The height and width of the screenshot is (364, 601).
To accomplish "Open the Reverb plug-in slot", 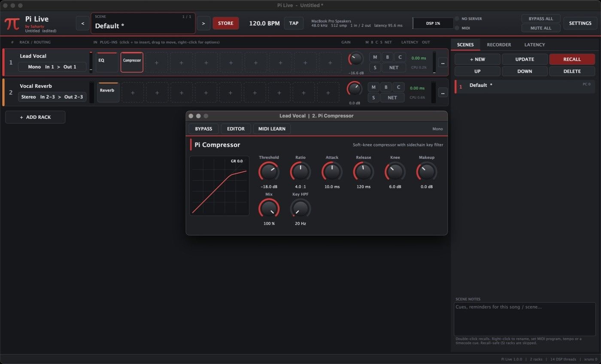I will click(x=108, y=93).
